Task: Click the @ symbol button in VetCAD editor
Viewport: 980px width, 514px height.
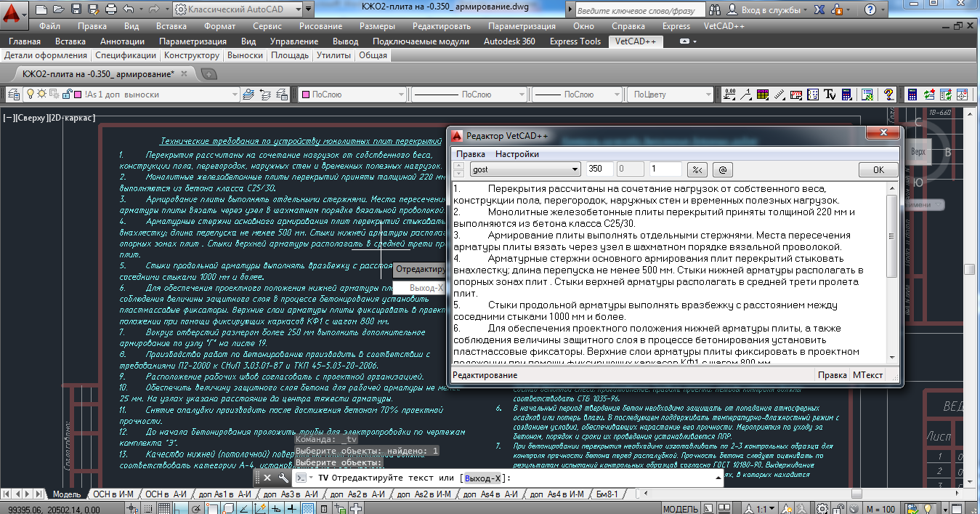Action: coord(721,169)
